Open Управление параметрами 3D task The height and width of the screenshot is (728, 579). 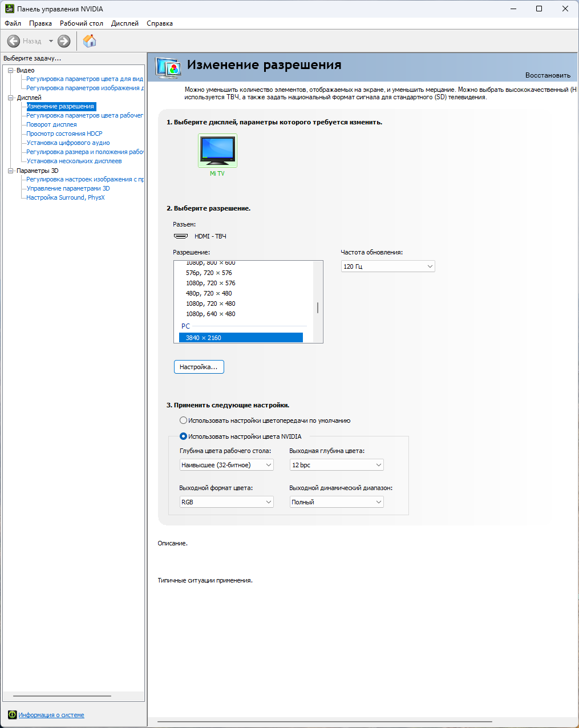point(68,188)
